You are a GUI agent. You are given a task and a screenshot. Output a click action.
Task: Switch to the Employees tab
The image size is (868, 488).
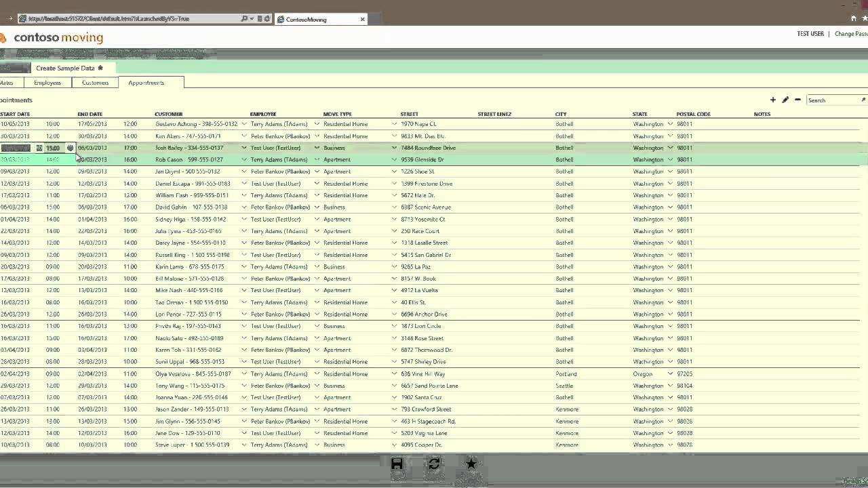tap(47, 83)
